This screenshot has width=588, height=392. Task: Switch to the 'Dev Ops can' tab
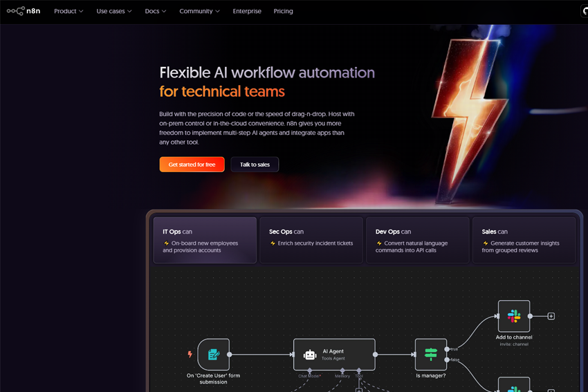[418, 240]
